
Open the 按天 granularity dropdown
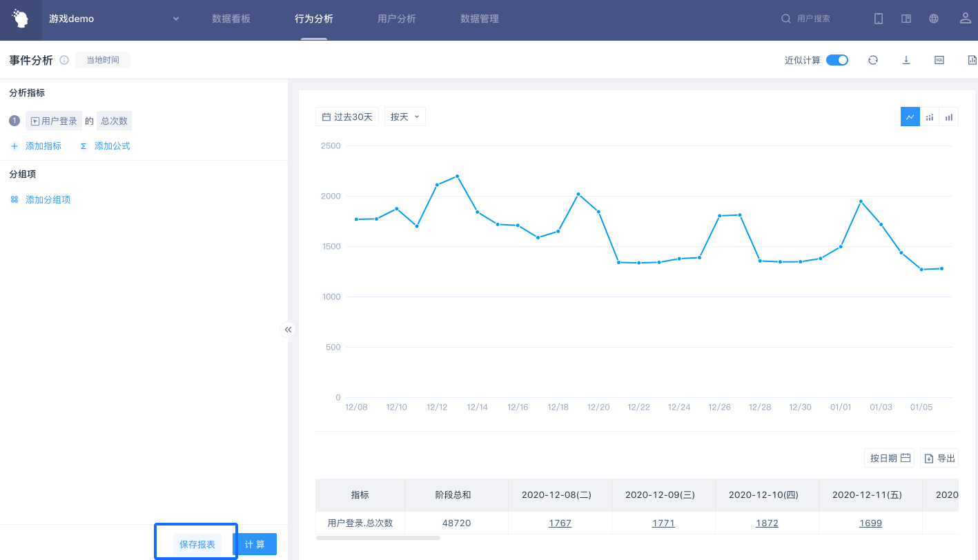[404, 117]
